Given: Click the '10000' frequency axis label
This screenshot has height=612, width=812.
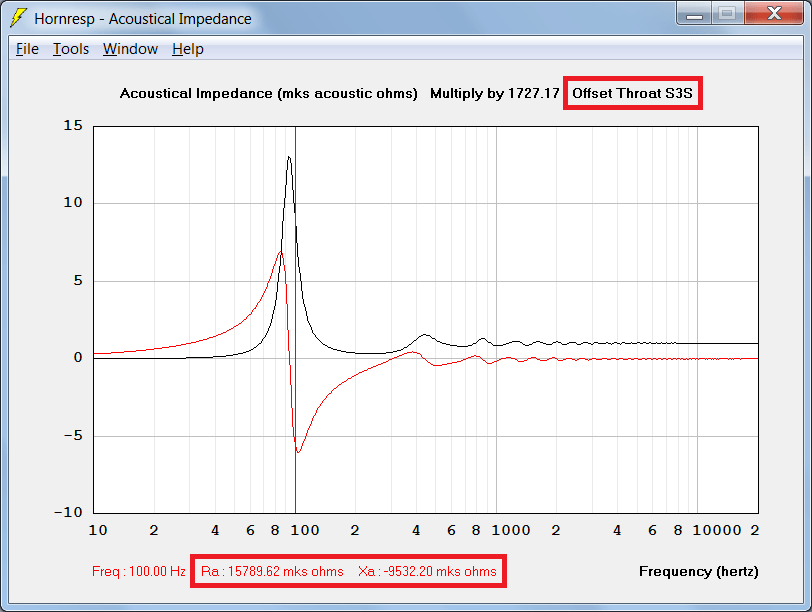Looking at the screenshot, I should pyautogui.click(x=717, y=530).
